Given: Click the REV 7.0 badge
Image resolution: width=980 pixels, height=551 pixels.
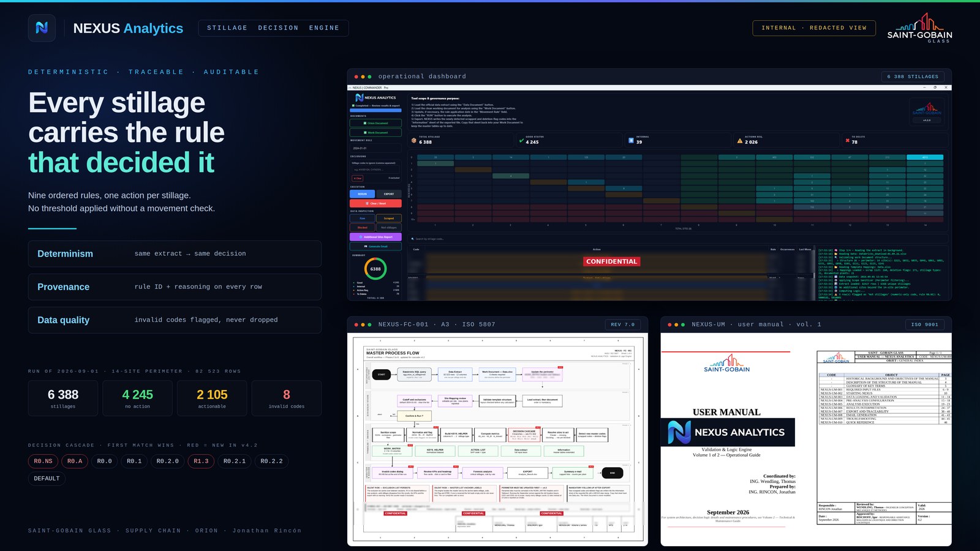Looking at the screenshot, I should pyautogui.click(x=623, y=324).
